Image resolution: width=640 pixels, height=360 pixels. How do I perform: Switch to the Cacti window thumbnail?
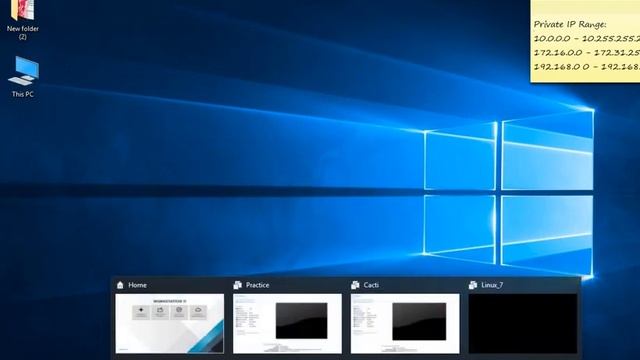(405, 323)
